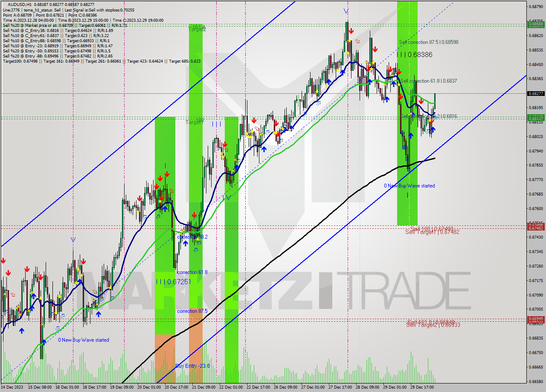The height and width of the screenshot is (392, 546).
Task: Click '0 New Buy Wave started' beside Sell correction band
Action: pyautogui.click(x=409, y=186)
